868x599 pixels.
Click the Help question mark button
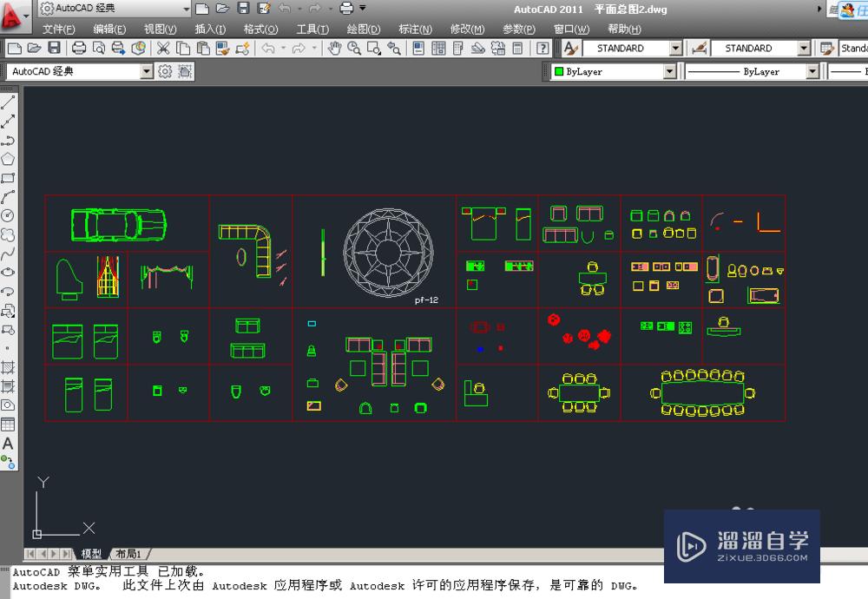(543, 49)
